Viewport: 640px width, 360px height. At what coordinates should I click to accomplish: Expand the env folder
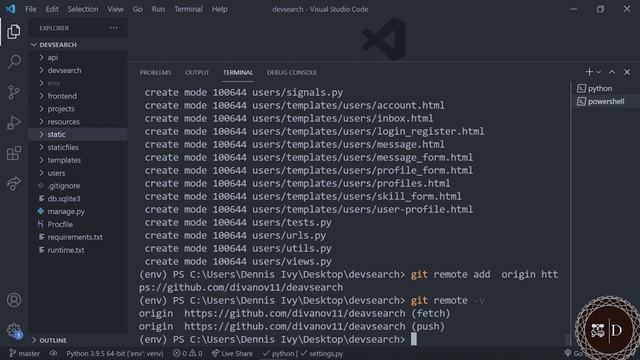point(78,83)
